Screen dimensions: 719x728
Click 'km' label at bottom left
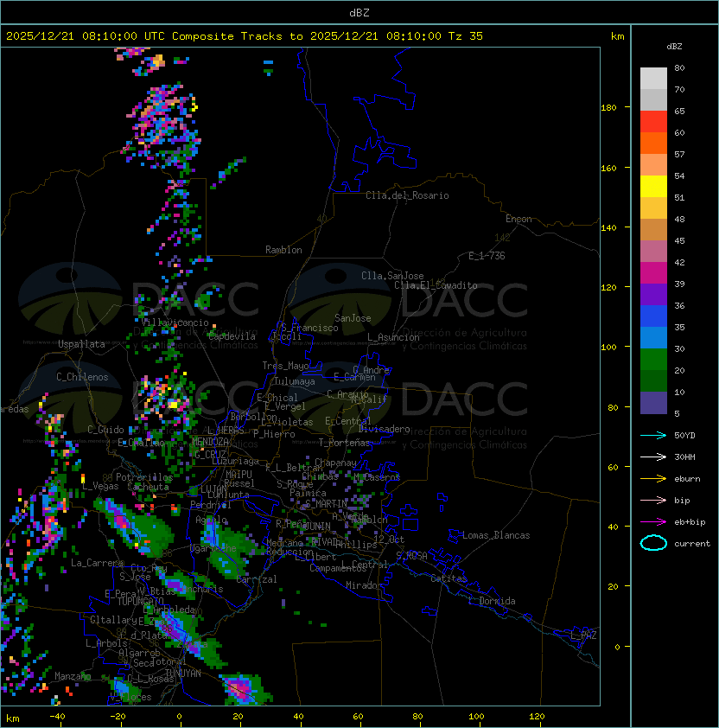13,718
